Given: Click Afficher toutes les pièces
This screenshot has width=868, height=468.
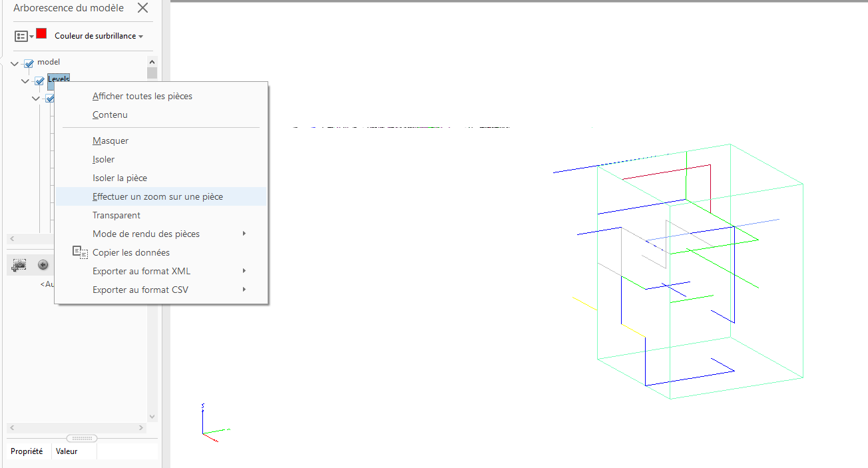Looking at the screenshot, I should pyautogui.click(x=142, y=96).
